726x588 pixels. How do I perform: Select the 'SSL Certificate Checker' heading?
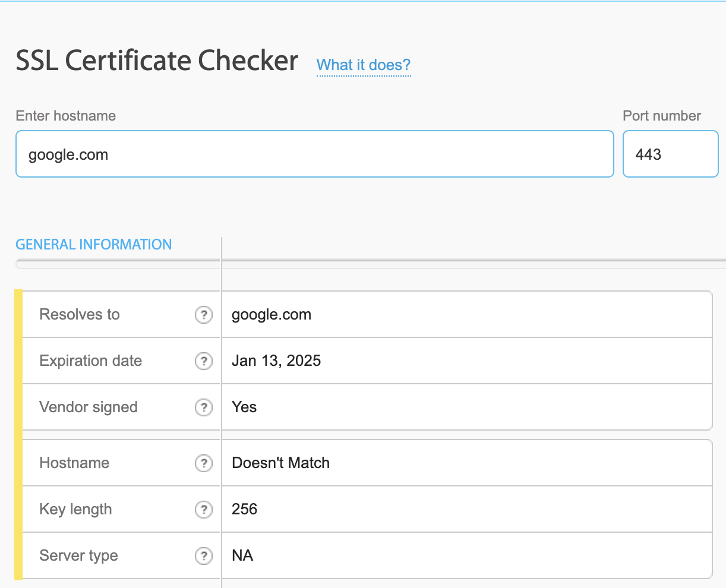pyautogui.click(x=157, y=61)
